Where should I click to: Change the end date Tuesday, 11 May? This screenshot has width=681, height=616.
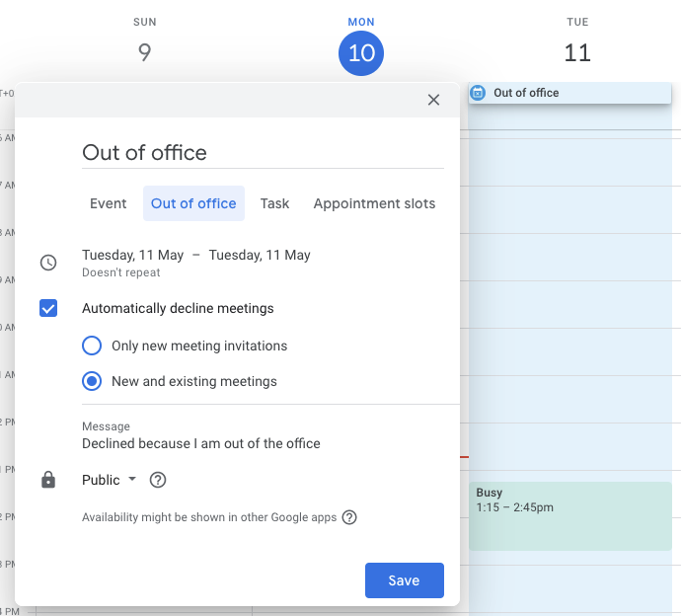(x=260, y=255)
